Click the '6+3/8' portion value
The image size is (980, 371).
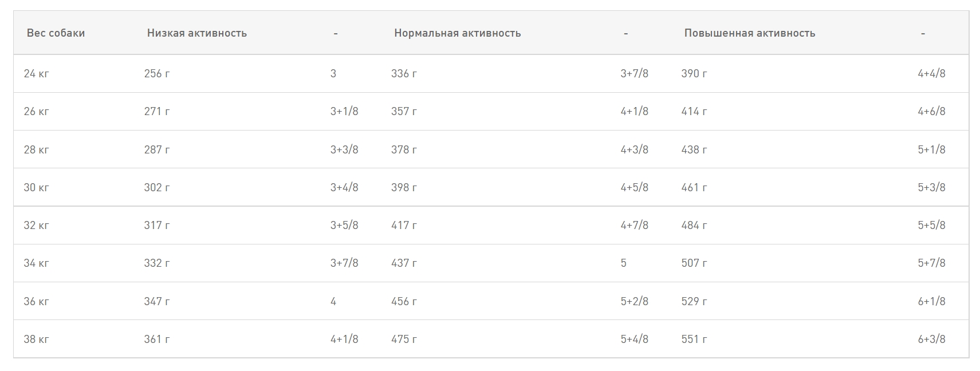pos(931,339)
